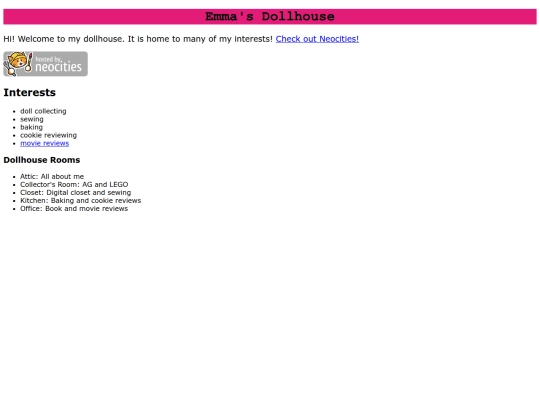Open the movie reviews link
This screenshot has width=540, height=405.
(44, 143)
